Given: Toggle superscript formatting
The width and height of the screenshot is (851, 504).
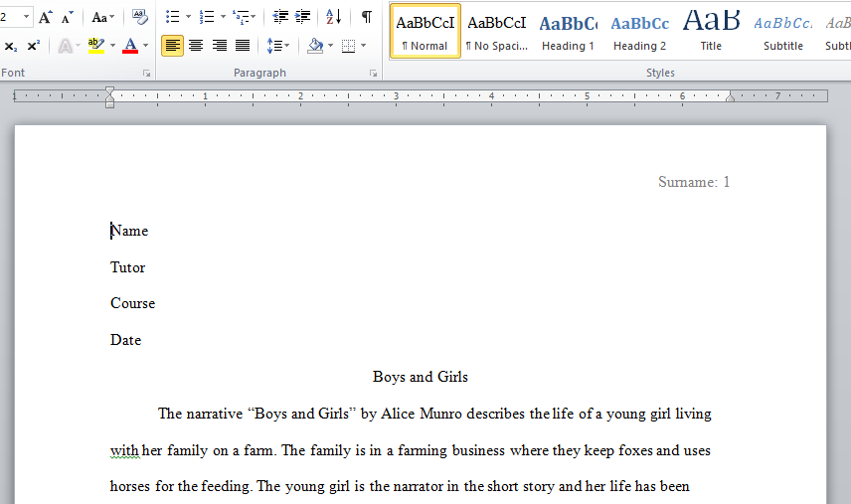Looking at the screenshot, I should 34,46.
